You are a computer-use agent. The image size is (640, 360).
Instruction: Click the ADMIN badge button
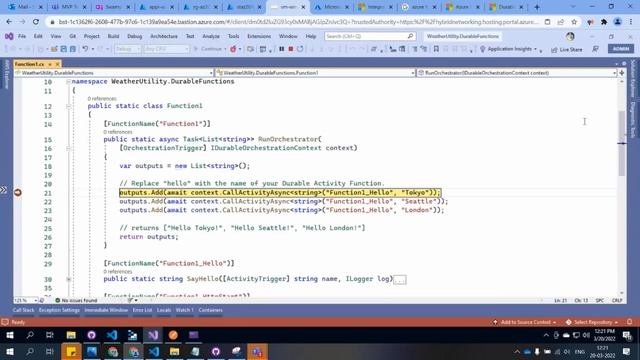(621, 49)
